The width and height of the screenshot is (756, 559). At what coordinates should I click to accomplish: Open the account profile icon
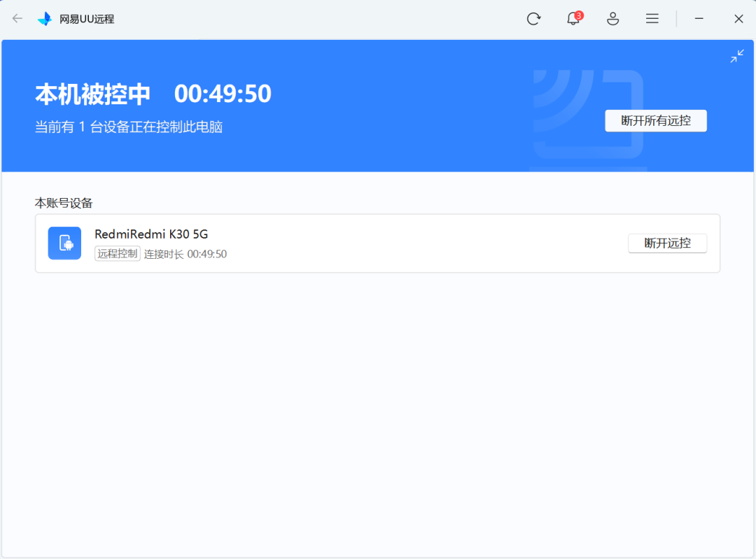tap(612, 19)
